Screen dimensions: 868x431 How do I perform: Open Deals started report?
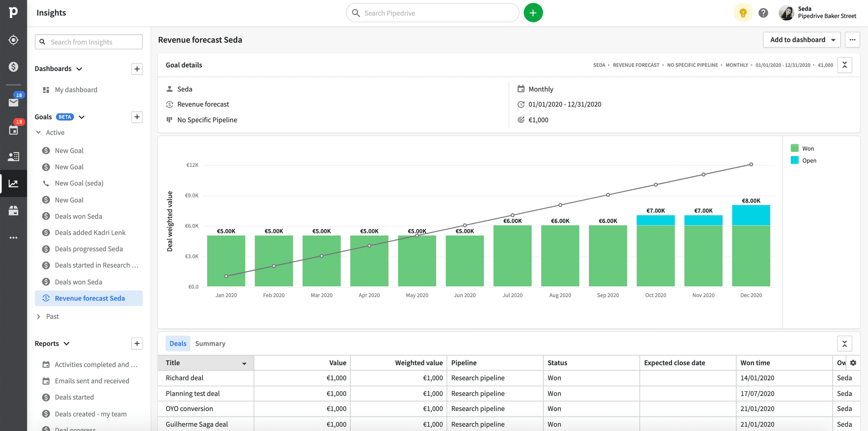click(x=74, y=397)
